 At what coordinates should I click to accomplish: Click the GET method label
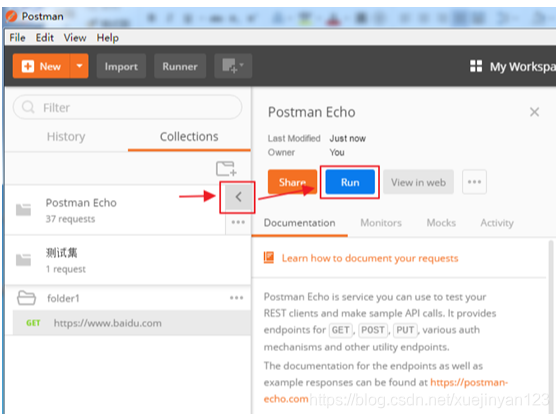click(x=33, y=323)
